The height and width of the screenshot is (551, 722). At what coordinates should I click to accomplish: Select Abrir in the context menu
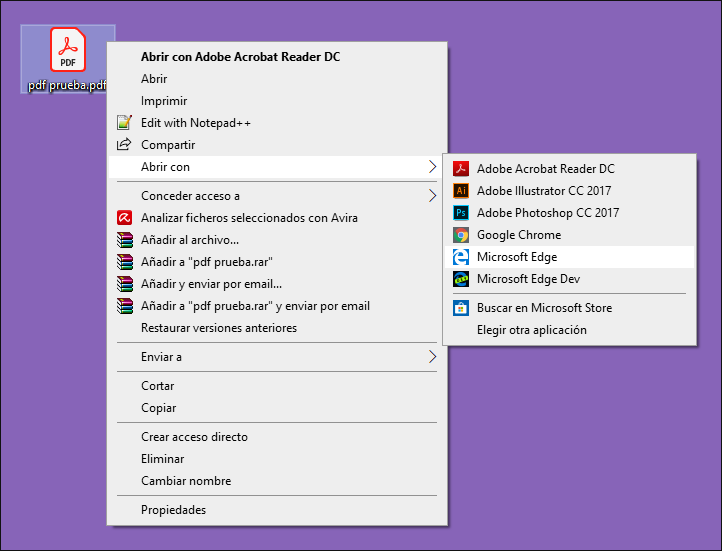(277, 79)
